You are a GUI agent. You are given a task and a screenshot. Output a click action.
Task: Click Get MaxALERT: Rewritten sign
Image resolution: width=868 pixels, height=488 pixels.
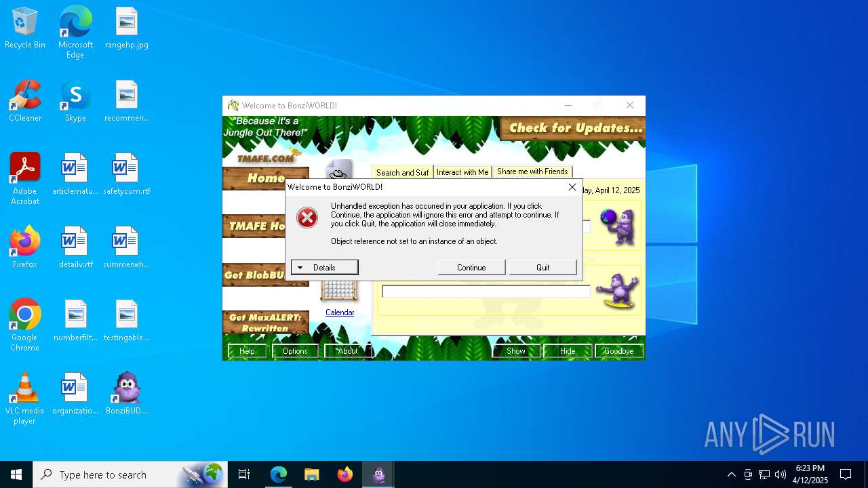tap(266, 323)
